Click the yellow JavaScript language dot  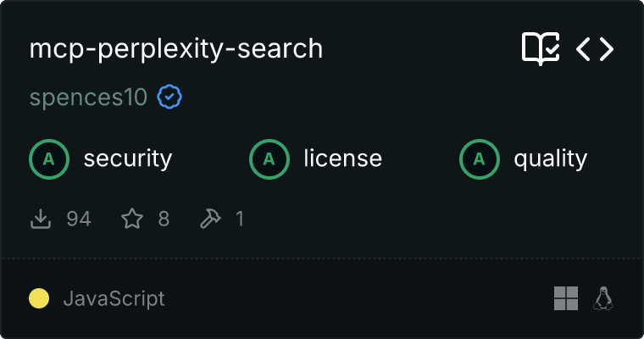(x=39, y=298)
